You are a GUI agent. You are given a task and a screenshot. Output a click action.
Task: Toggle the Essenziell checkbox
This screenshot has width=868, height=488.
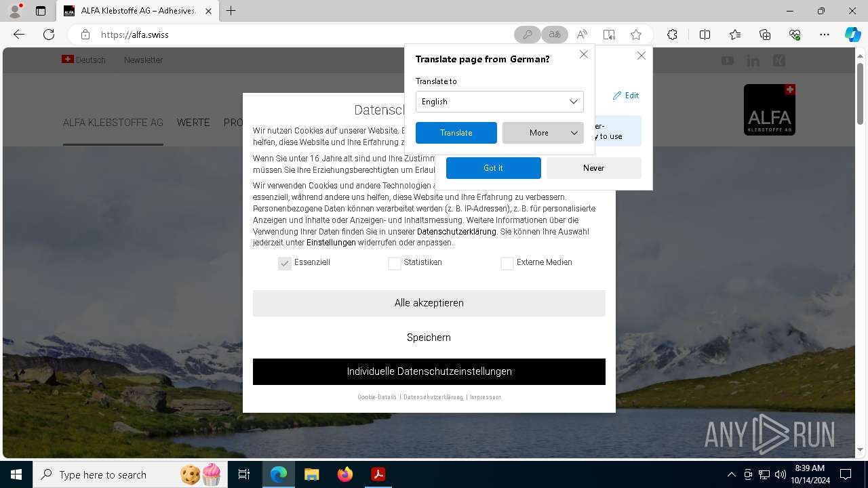coord(285,263)
